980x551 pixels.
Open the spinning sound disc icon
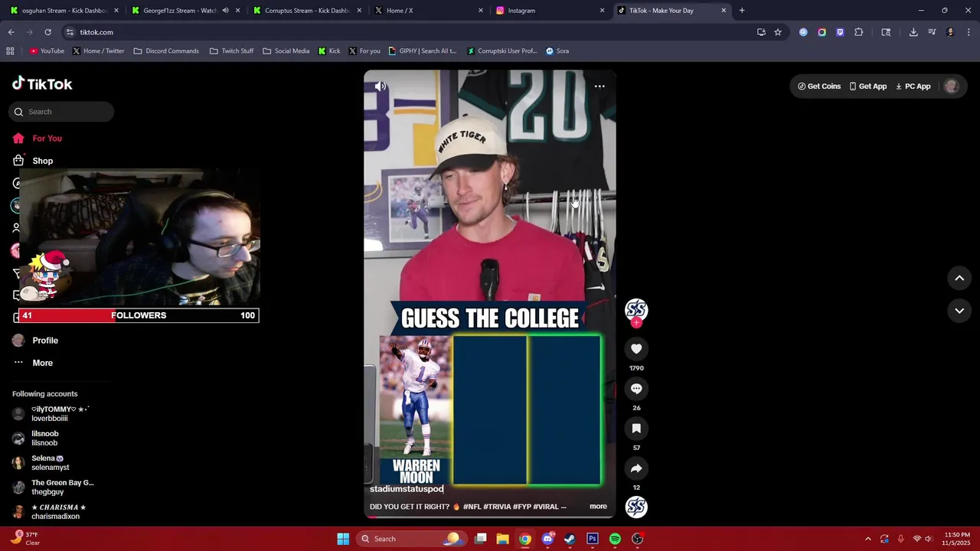636,507
